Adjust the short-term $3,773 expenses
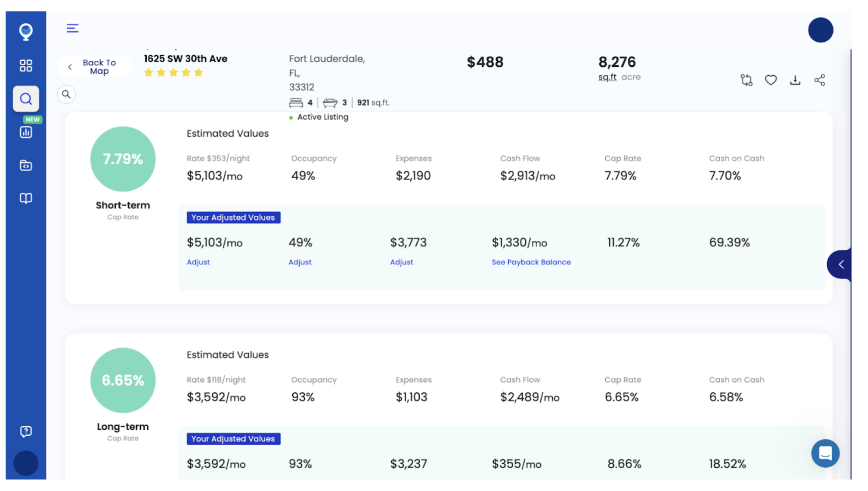 (x=401, y=262)
